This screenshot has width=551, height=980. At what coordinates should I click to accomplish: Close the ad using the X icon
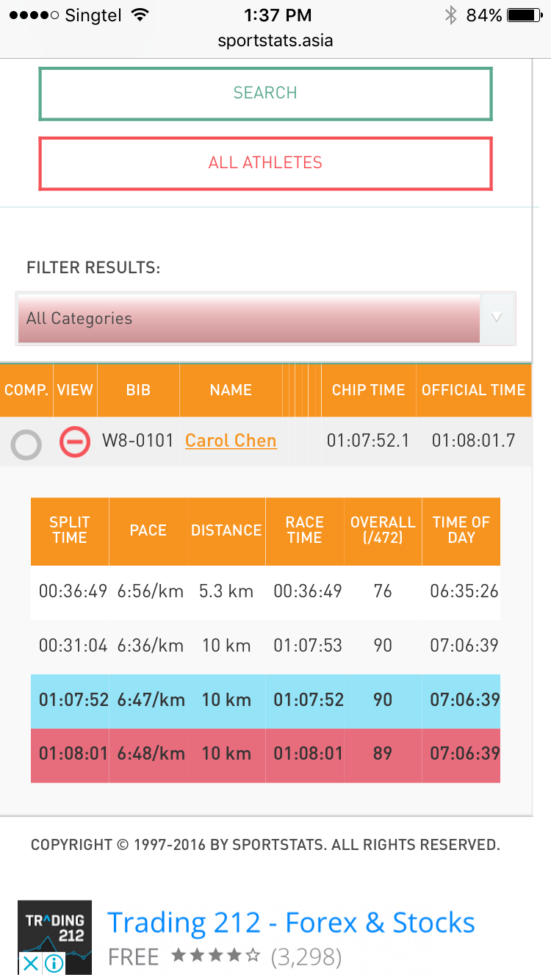pos(31,963)
